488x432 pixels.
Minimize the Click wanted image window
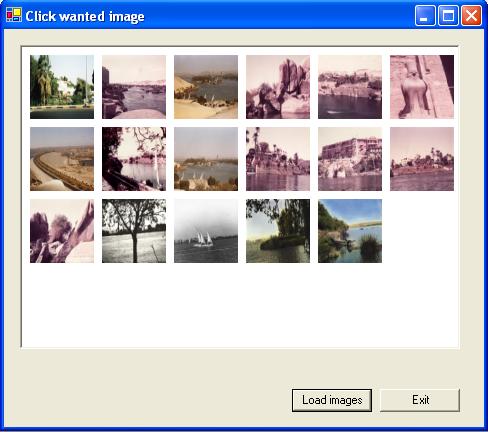pyautogui.click(x=425, y=15)
